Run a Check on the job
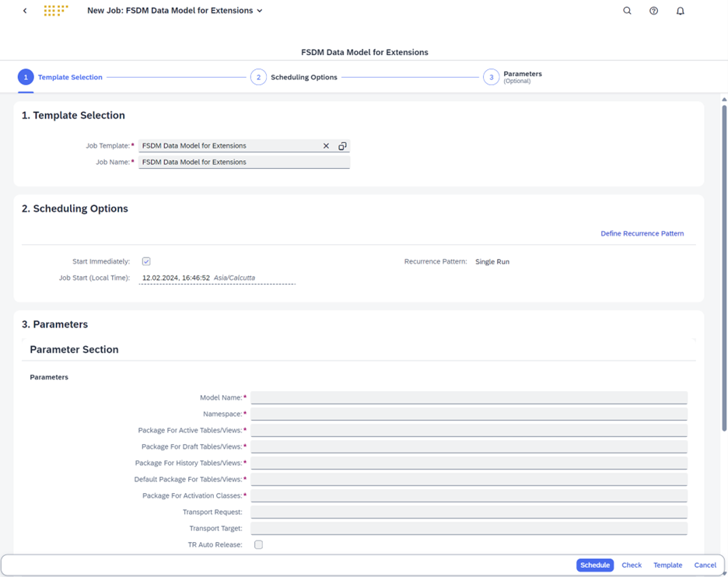The width and height of the screenshot is (728, 577). (631, 565)
